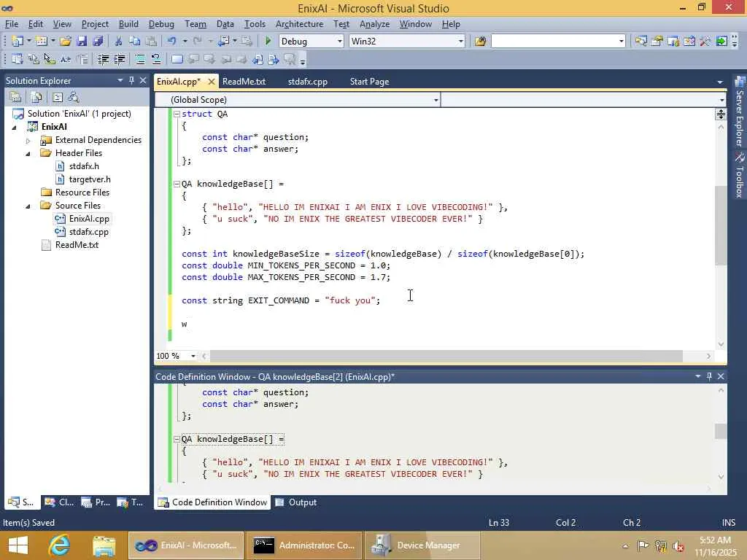
Task: Open the 100 % zoom dropdown
Action: click(x=193, y=356)
